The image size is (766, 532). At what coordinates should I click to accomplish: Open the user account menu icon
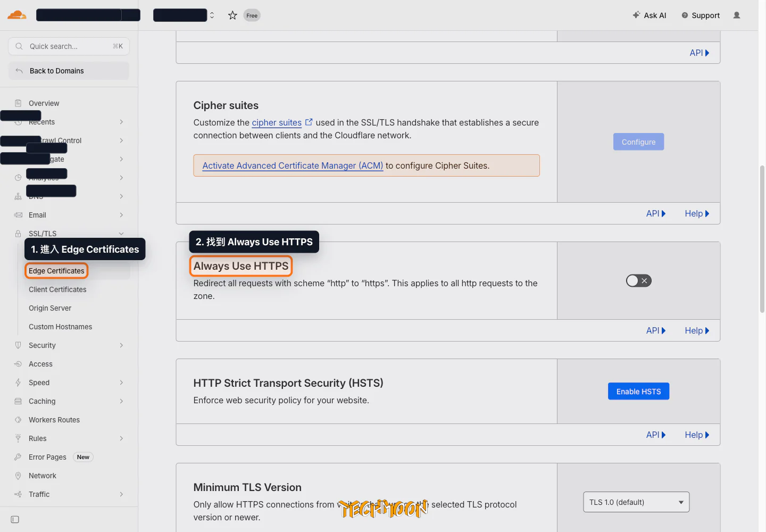point(737,15)
